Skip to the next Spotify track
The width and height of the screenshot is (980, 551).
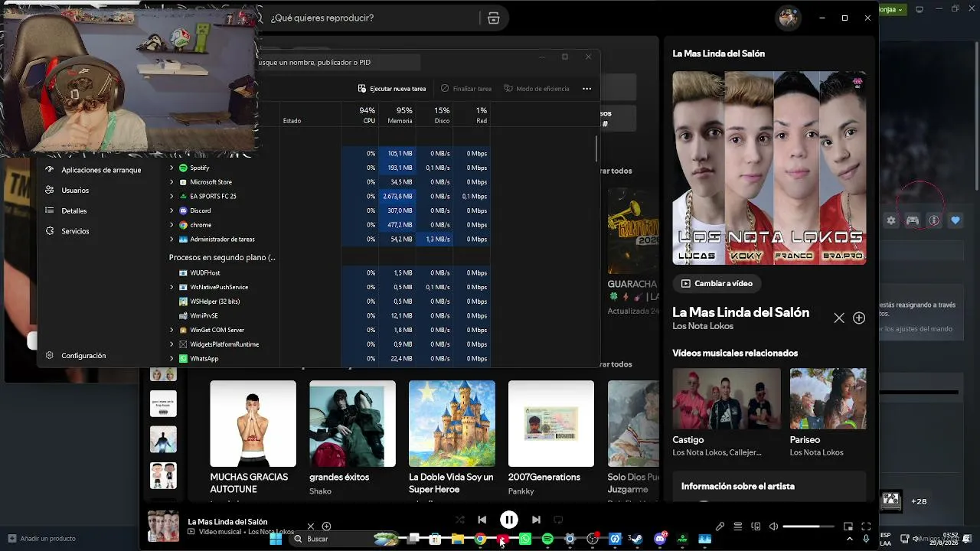coord(536,520)
